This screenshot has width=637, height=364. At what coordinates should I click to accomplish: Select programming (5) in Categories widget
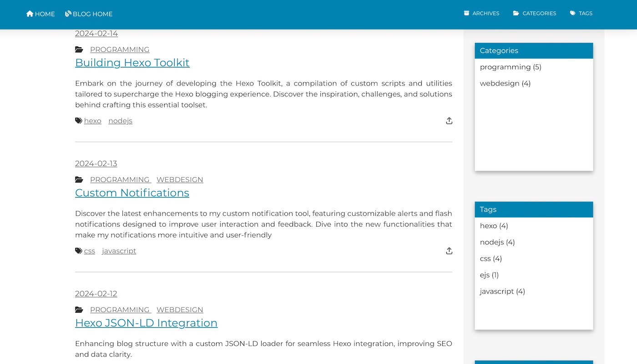tap(511, 67)
